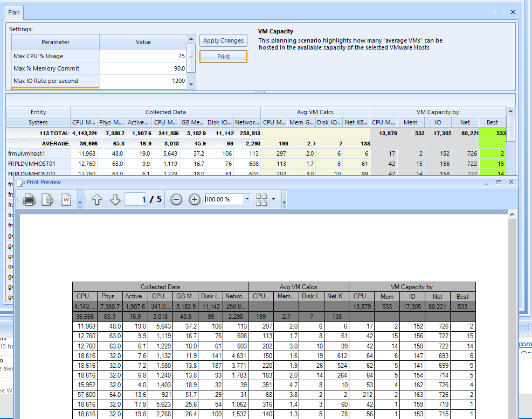
Task: Edit the Max CPU % Usage value
Action: [x=143, y=56]
